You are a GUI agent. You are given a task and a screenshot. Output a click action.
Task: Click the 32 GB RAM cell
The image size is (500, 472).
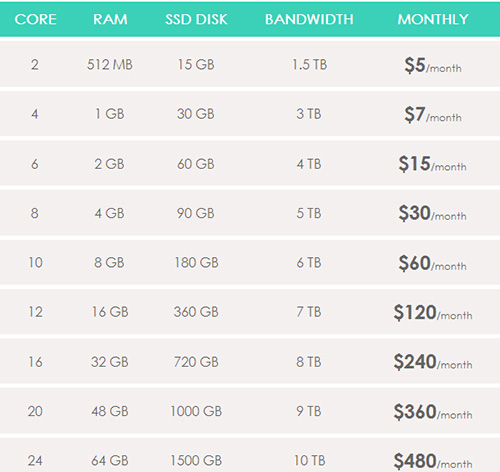(x=110, y=362)
